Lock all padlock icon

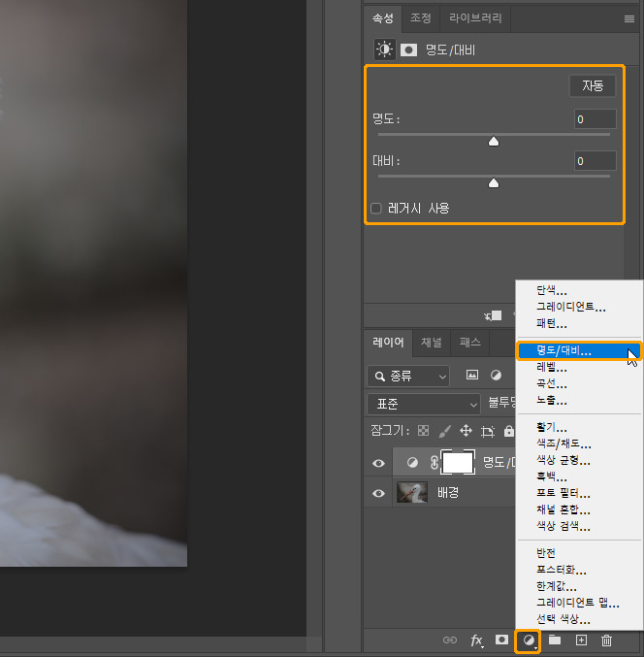(x=509, y=431)
